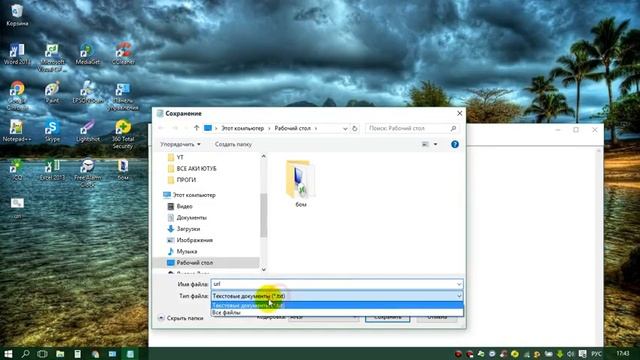Click the Создать папку button
640x360 pixels.
[233, 144]
